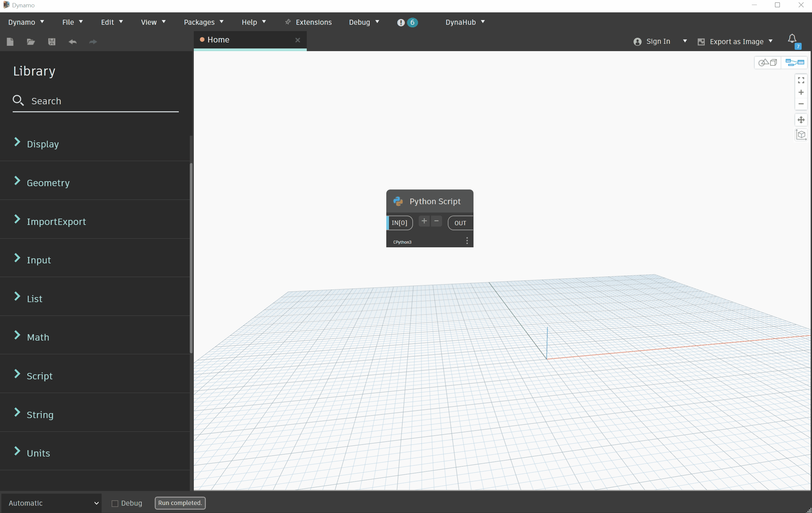Zoom out with the minus icon

pos(801,104)
